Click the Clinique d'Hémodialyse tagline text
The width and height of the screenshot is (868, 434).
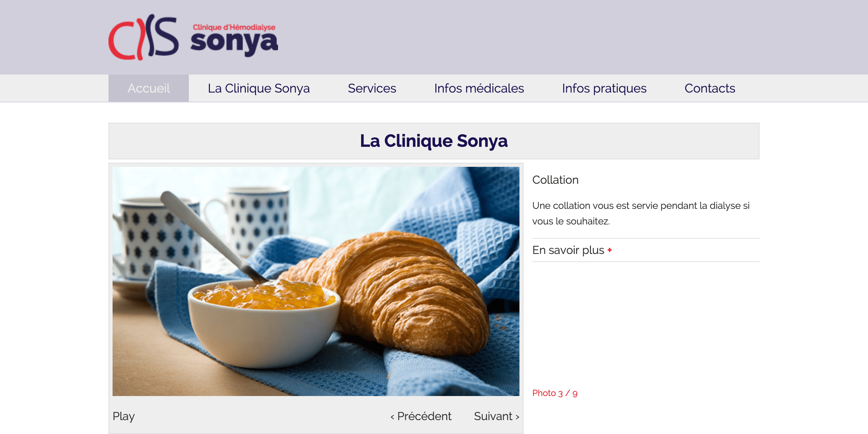click(234, 27)
